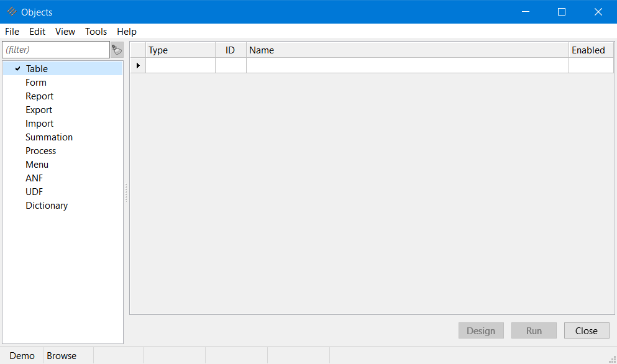Select Form in the object type list

click(36, 83)
